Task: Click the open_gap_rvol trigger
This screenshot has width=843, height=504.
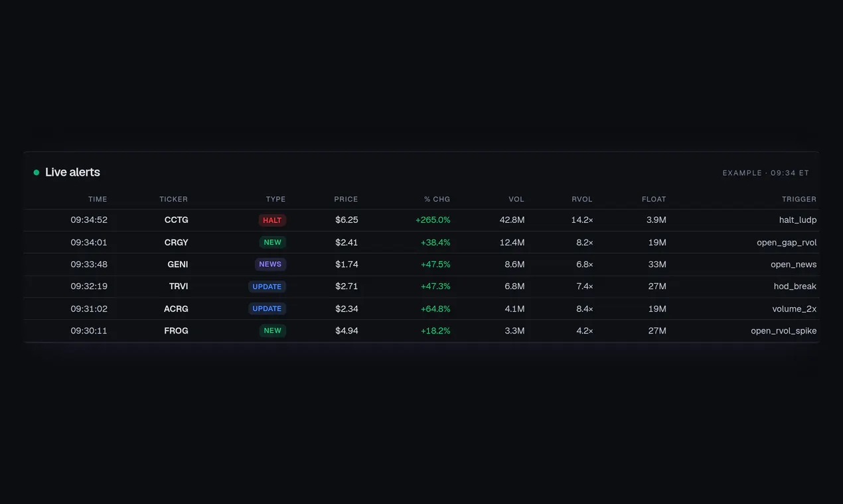Action: (787, 243)
